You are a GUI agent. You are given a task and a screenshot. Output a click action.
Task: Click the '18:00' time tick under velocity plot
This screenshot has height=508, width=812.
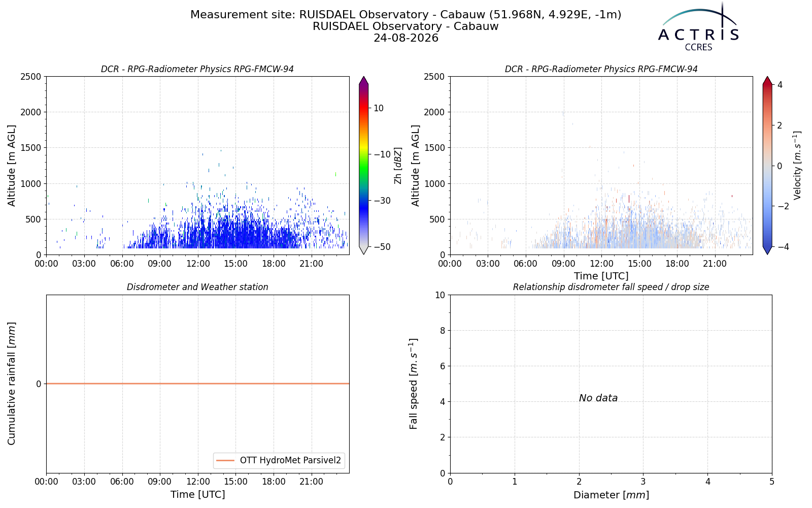pos(678,264)
